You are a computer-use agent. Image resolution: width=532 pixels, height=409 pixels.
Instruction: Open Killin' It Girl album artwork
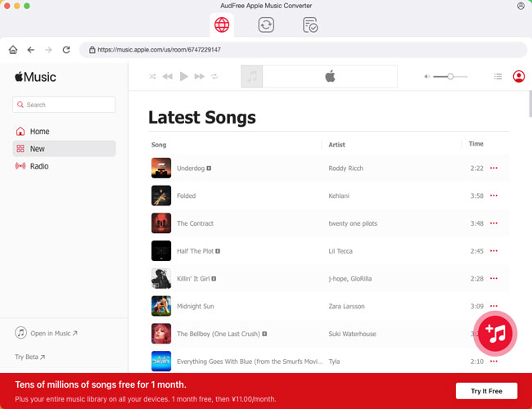(161, 278)
